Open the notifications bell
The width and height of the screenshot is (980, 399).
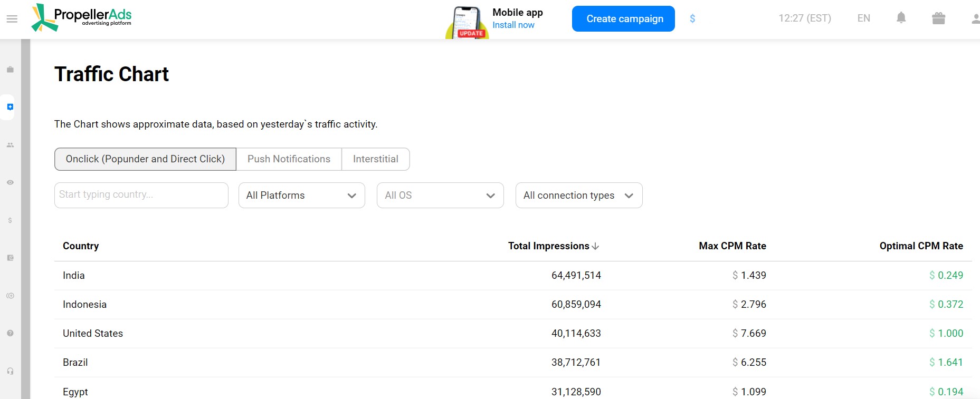901,18
